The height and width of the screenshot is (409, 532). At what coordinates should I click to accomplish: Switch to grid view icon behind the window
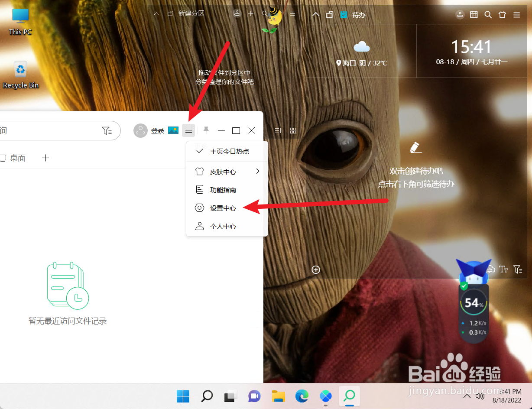click(293, 130)
